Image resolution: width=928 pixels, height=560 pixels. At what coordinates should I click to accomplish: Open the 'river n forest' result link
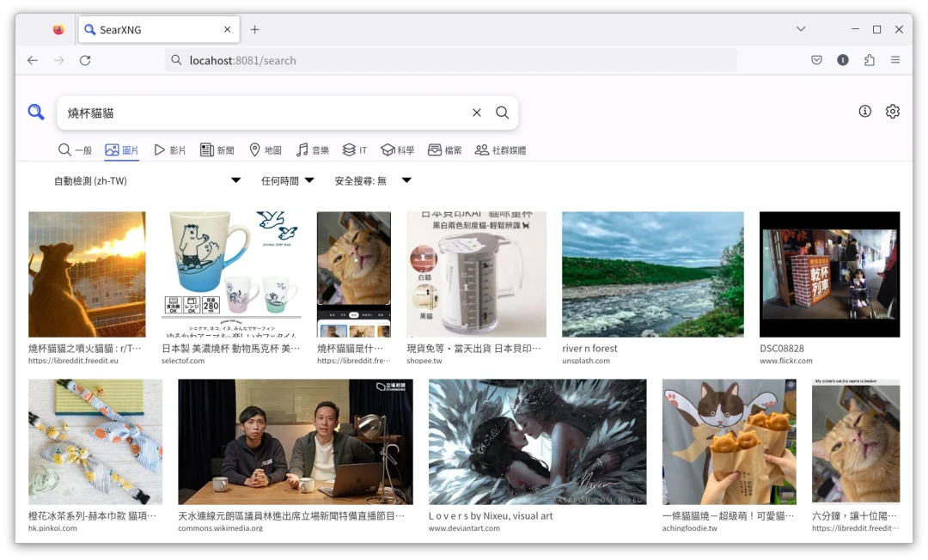click(x=589, y=349)
